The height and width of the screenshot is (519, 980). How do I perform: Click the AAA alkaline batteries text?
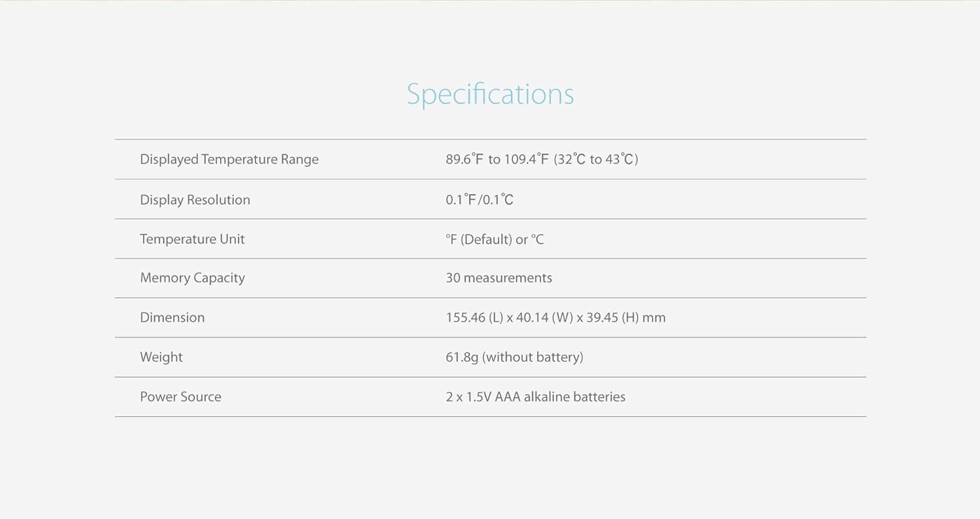(x=560, y=397)
